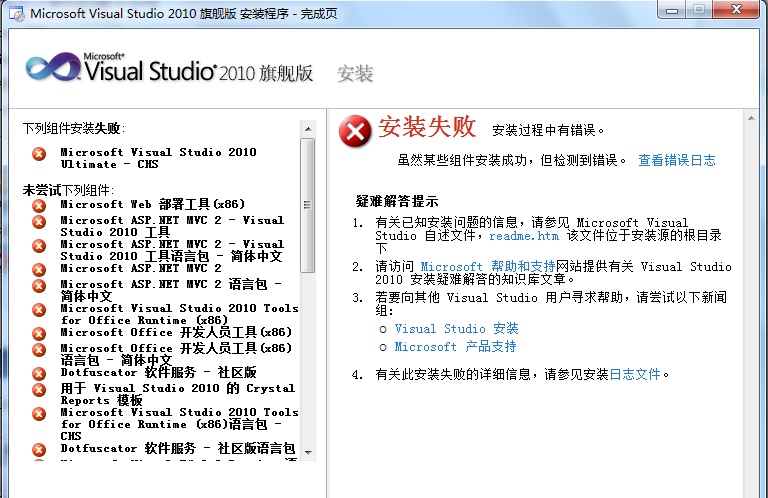
Task: Open the 日志文件 link
Action: (x=636, y=374)
